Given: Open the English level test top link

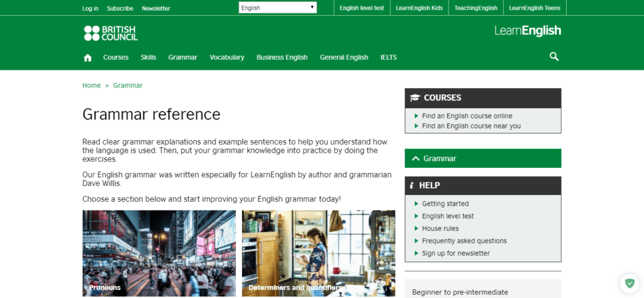Looking at the screenshot, I should click(x=362, y=8).
